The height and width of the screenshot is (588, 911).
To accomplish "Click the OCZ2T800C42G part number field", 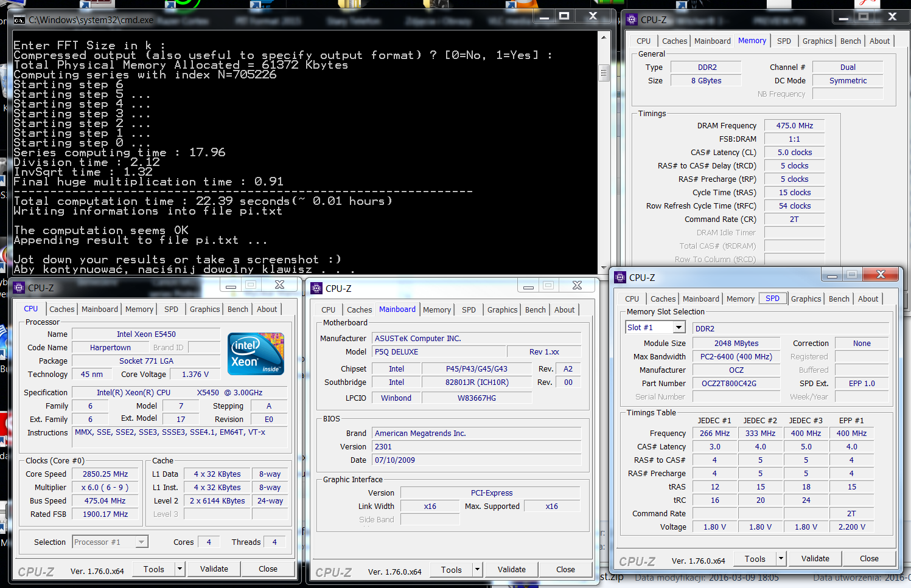I will tap(736, 383).
